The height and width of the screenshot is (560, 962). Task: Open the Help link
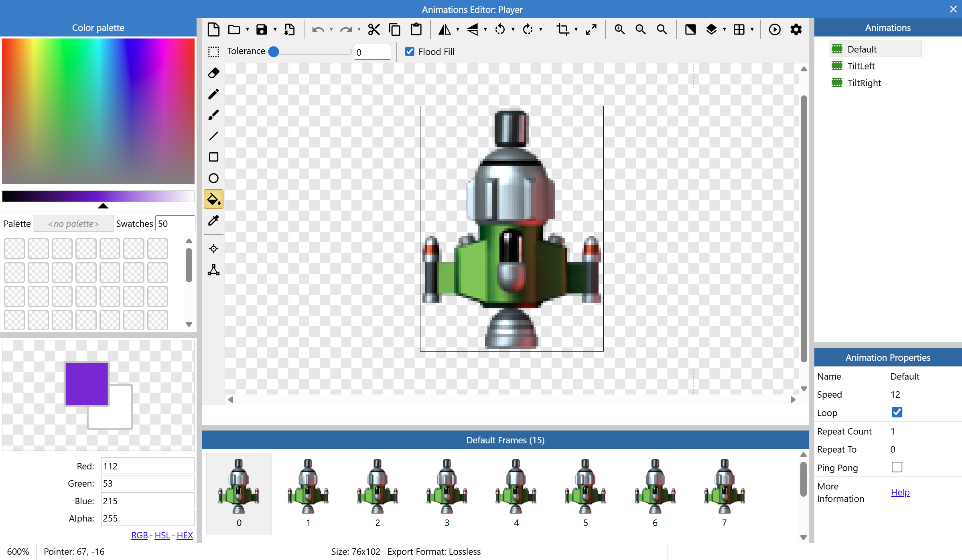[x=900, y=492]
